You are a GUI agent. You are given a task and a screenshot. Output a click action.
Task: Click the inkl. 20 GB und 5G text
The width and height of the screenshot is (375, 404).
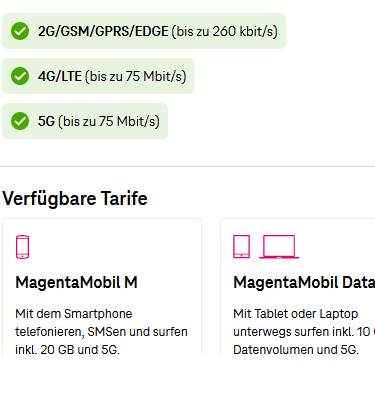(67, 350)
